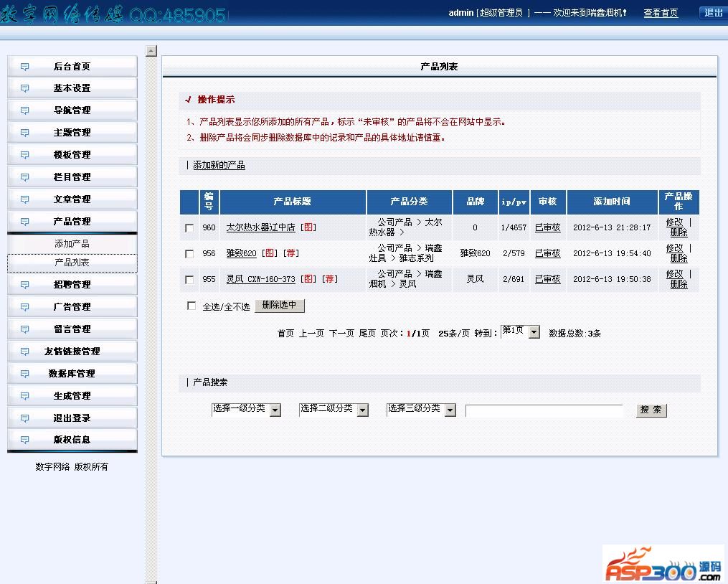The width and height of the screenshot is (728, 584).
Task: Click 删除 for product 960
Action: click(x=679, y=232)
